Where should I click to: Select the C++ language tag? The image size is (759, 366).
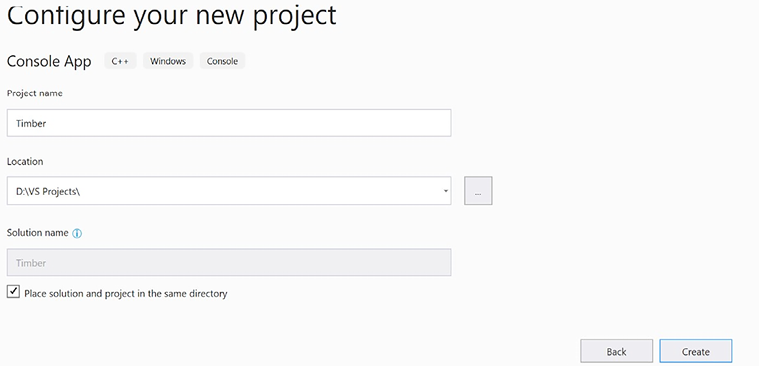pyautogui.click(x=120, y=61)
